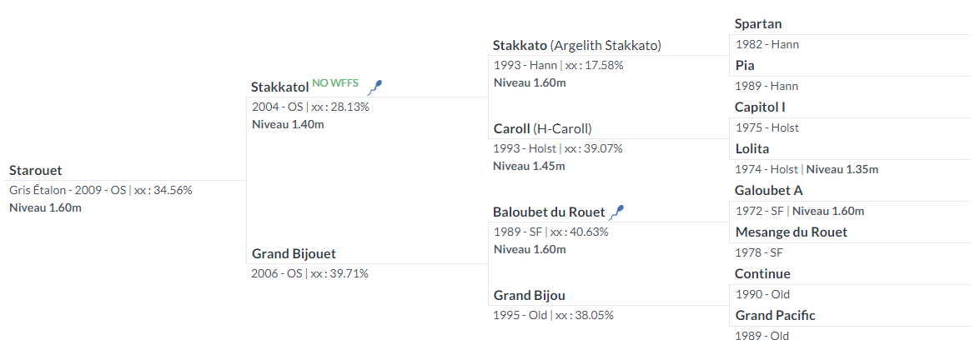Click the semen icon beside Baloubet du Rouet

[617, 212]
